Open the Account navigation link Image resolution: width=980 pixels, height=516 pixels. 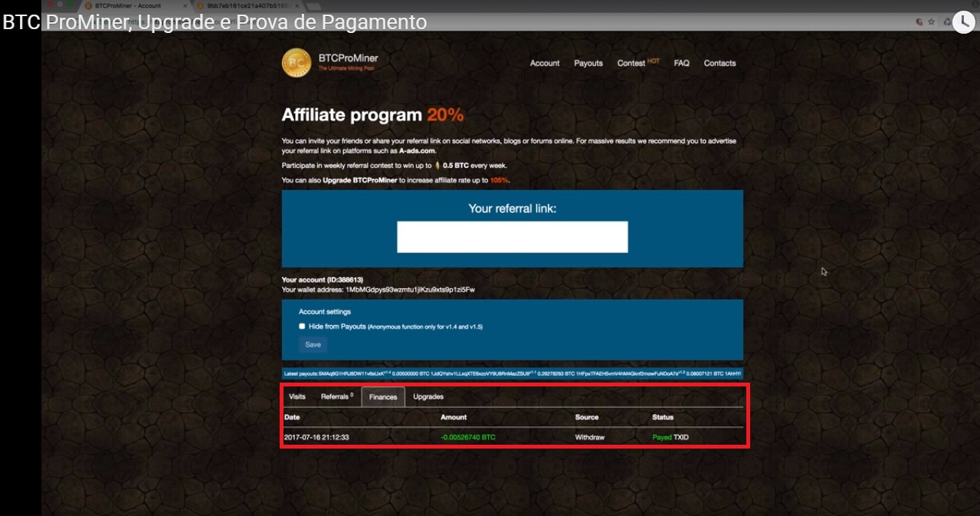pyautogui.click(x=545, y=64)
